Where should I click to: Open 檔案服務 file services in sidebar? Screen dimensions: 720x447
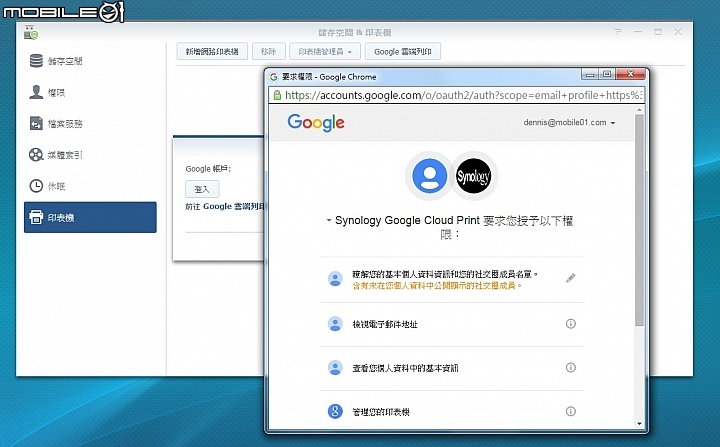pos(90,124)
